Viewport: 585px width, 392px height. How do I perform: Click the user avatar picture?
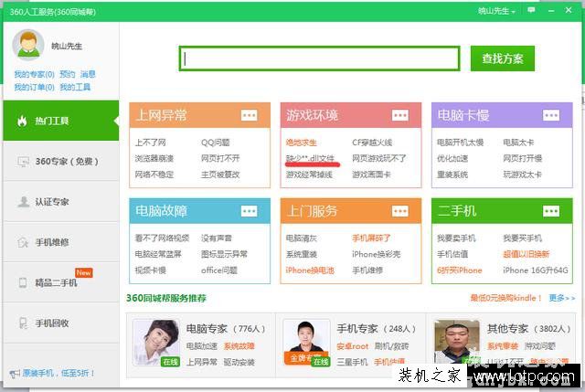[28, 45]
